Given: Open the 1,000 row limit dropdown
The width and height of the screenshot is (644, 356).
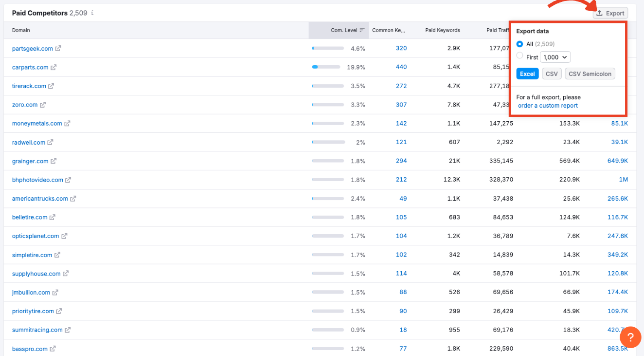Looking at the screenshot, I should 555,57.
